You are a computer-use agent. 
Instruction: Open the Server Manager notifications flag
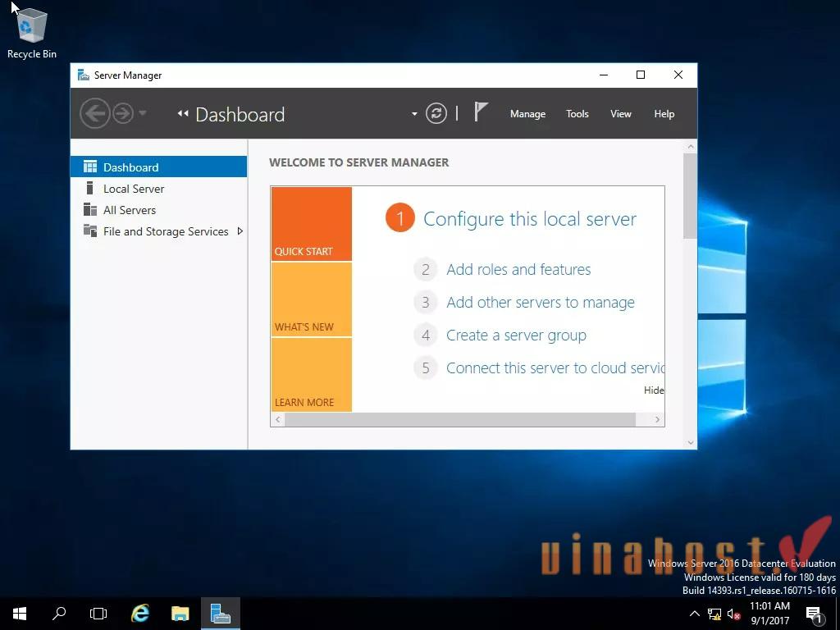[x=480, y=112]
